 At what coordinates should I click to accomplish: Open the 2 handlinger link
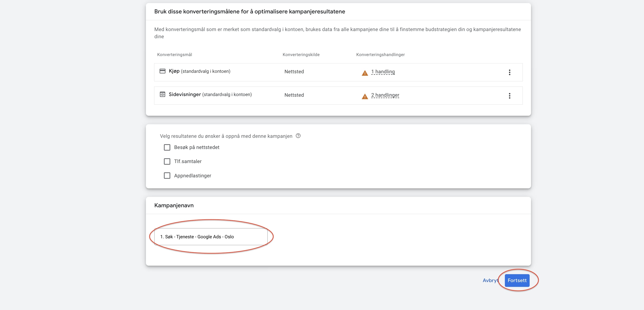click(385, 95)
